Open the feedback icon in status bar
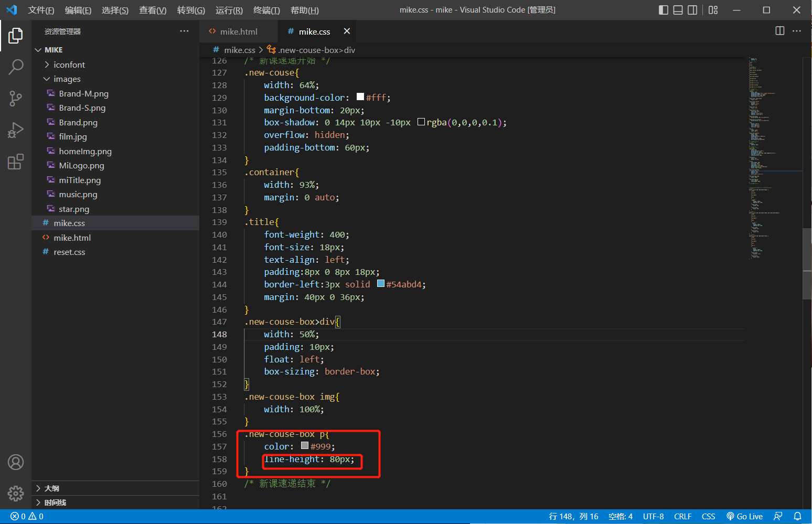Screen dimensions: 812x524 [778, 517]
